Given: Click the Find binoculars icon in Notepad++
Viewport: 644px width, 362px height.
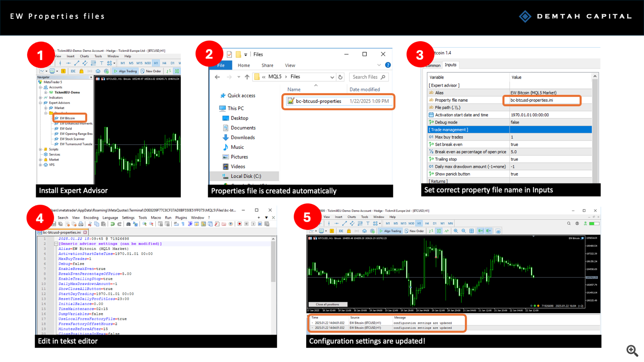Looking at the screenshot, I should [128, 224].
